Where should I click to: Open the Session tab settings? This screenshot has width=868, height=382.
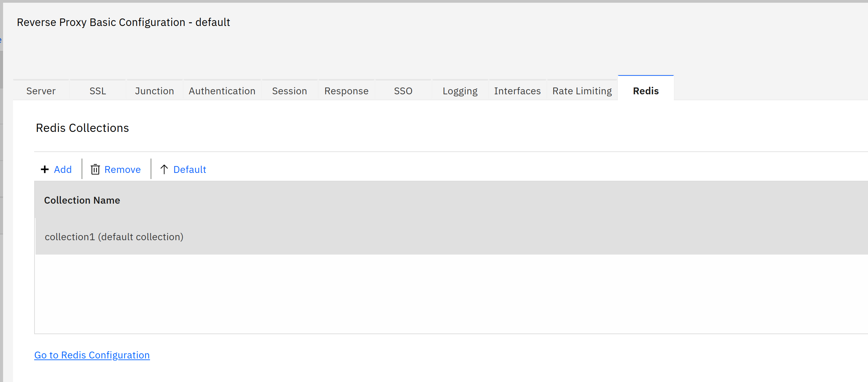pyautogui.click(x=288, y=90)
